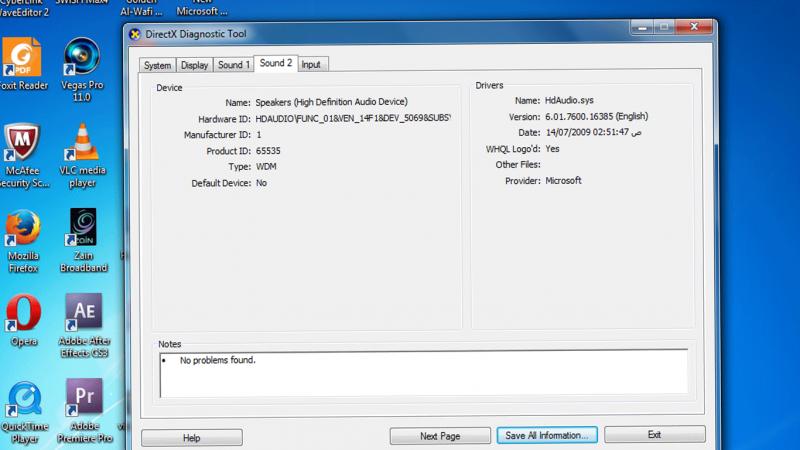Launch the QuickTime Player desktop shortcut
The width and height of the screenshot is (800, 450).
pyautogui.click(x=24, y=412)
